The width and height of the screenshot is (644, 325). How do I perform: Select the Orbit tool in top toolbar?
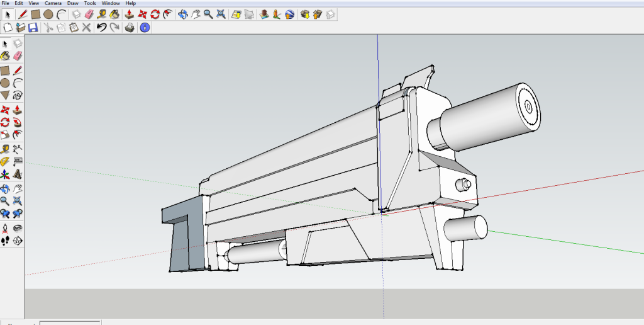point(182,14)
